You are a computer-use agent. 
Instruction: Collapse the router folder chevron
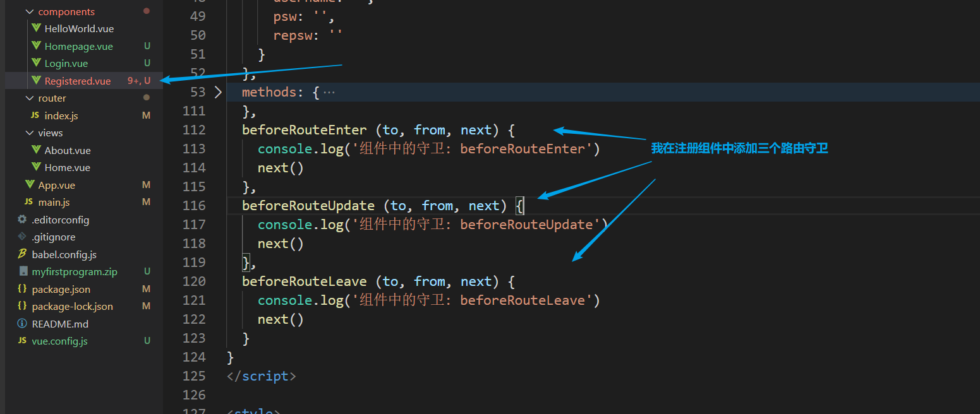tap(28, 98)
